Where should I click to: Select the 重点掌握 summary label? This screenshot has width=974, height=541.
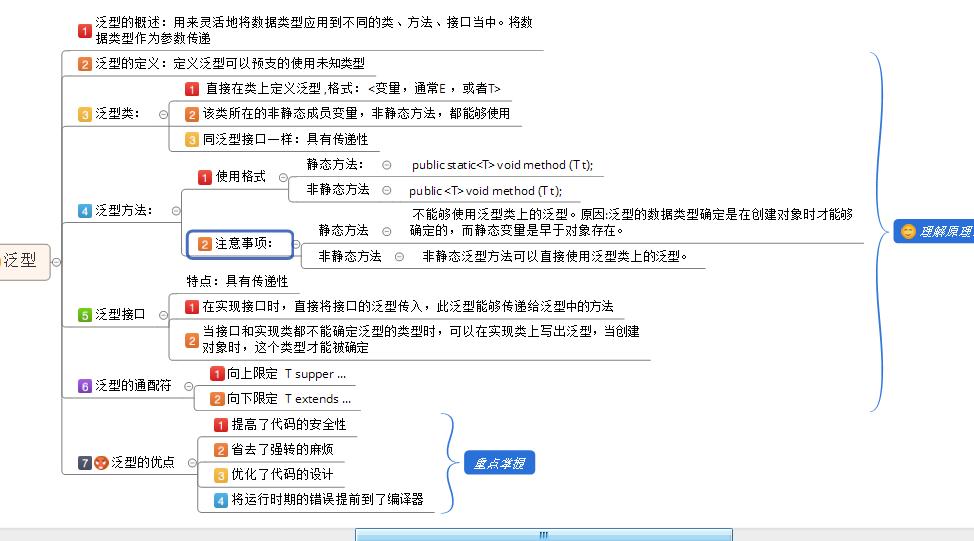click(x=498, y=463)
